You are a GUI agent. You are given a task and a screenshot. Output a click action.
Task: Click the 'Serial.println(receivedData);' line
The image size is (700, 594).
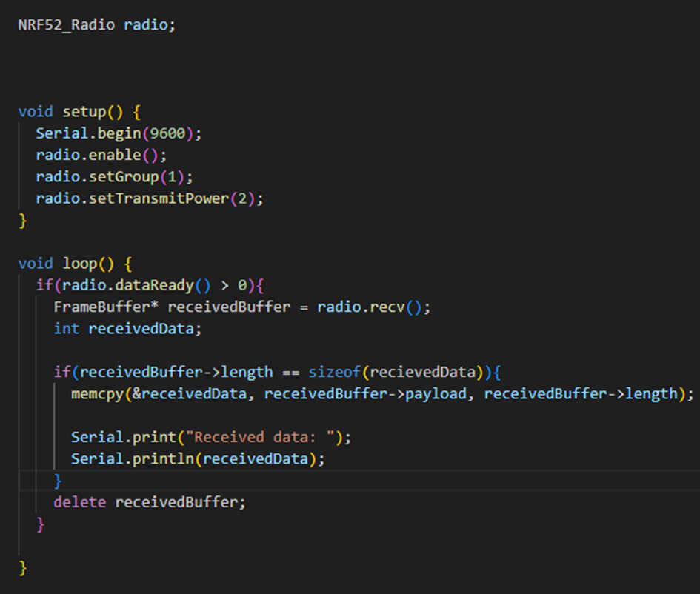pos(198,458)
